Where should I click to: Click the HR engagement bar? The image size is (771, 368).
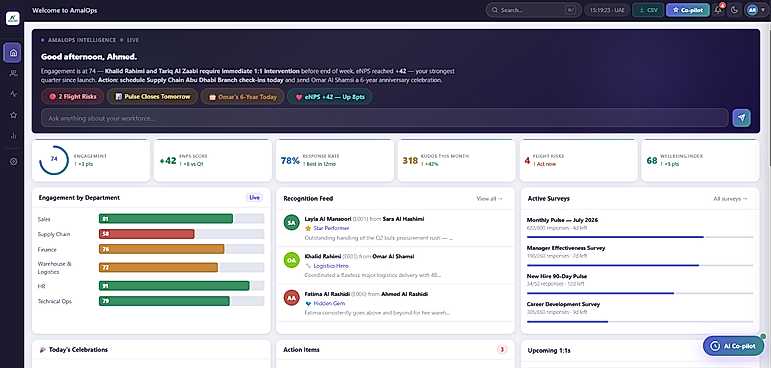(174, 286)
